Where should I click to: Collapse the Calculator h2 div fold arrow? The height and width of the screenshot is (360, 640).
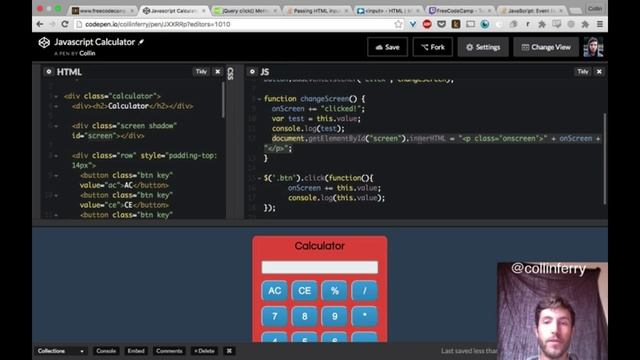click(56, 106)
